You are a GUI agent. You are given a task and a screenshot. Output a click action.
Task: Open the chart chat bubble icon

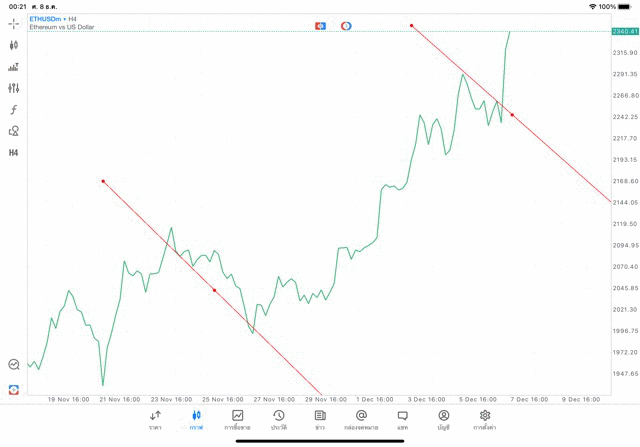pyautogui.click(x=14, y=365)
